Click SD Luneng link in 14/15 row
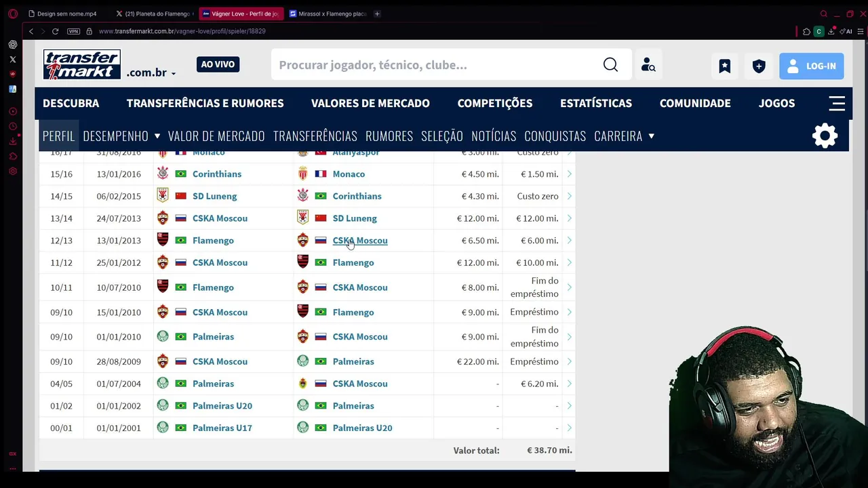The image size is (868, 488). [x=214, y=197]
